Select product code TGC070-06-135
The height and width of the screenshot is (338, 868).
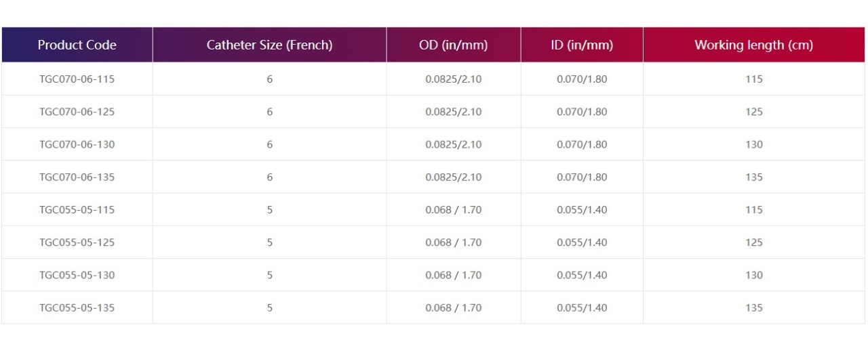(x=77, y=177)
